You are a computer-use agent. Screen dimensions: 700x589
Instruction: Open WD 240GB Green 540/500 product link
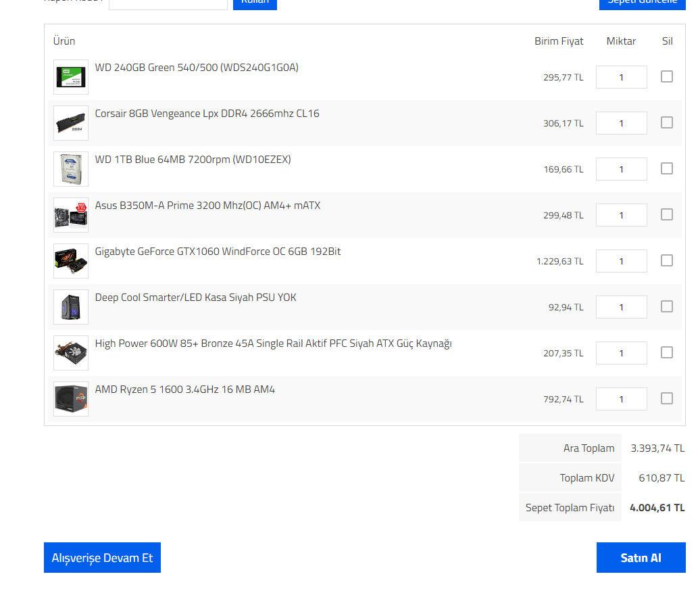tap(197, 68)
